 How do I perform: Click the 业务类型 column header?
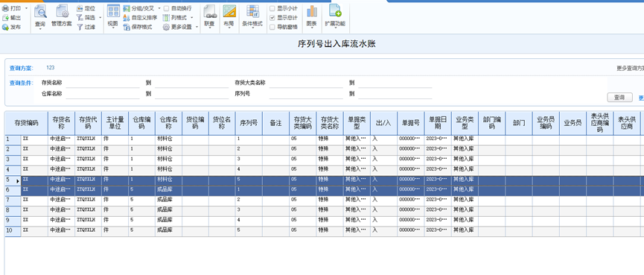pos(465,122)
